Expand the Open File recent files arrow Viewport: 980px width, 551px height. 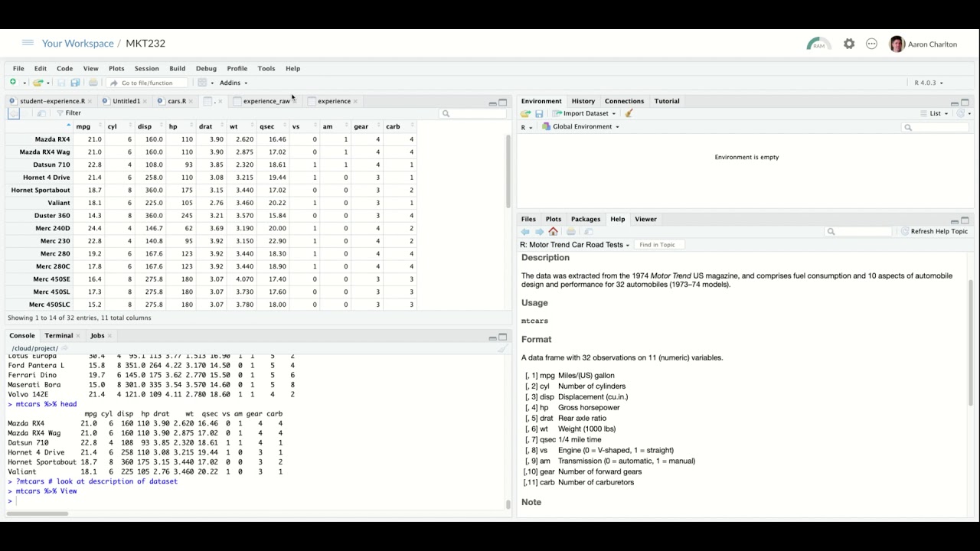pyautogui.click(x=47, y=83)
